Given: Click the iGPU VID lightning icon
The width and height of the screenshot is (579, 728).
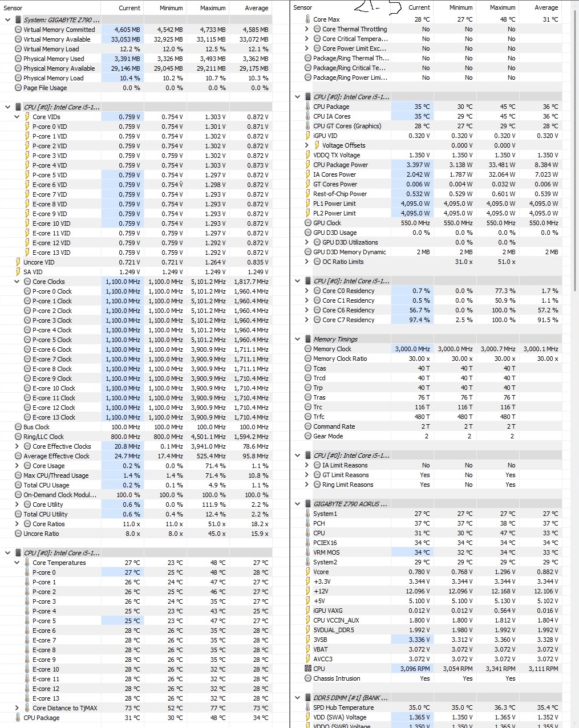Looking at the screenshot, I should [x=307, y=136].
